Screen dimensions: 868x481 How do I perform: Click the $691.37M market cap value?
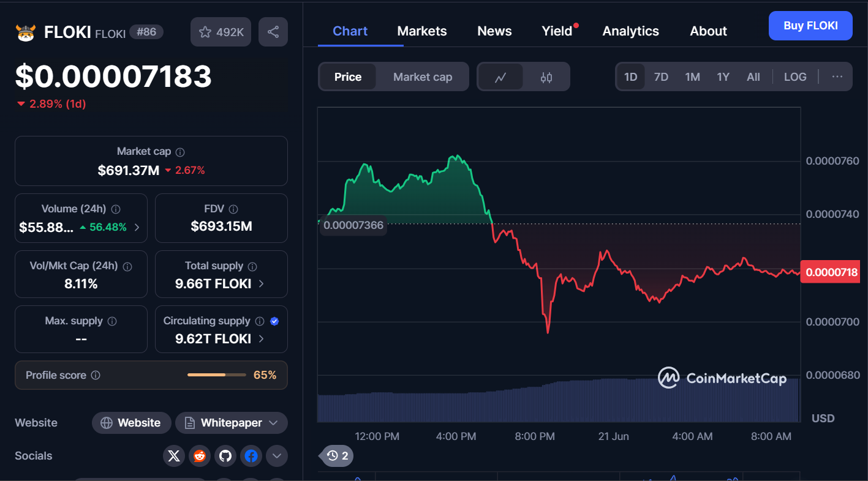coord(129,170)
